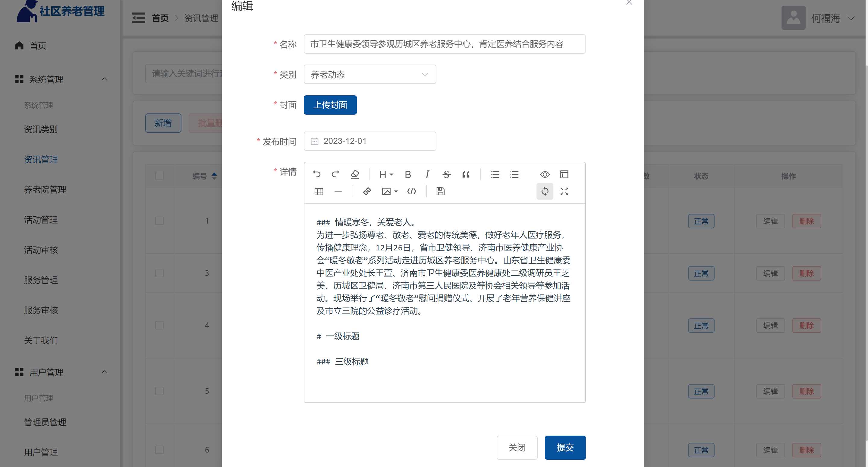The height and width of the screenshot is (467, 868).
Task: Go to 活动审核 menu item
Action: pos(41,250)
